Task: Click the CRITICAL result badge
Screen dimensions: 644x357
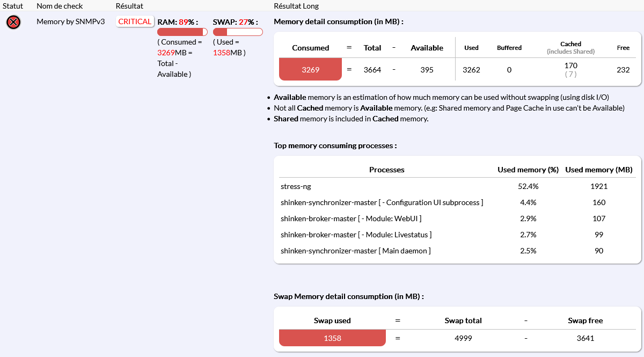Action: [x=135, y=22]
